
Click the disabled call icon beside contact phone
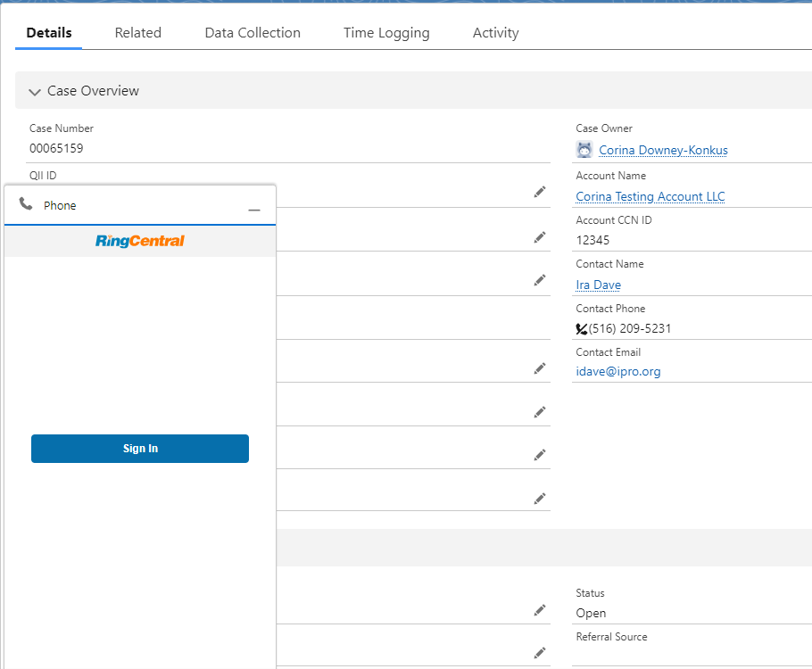click(582, 329)
